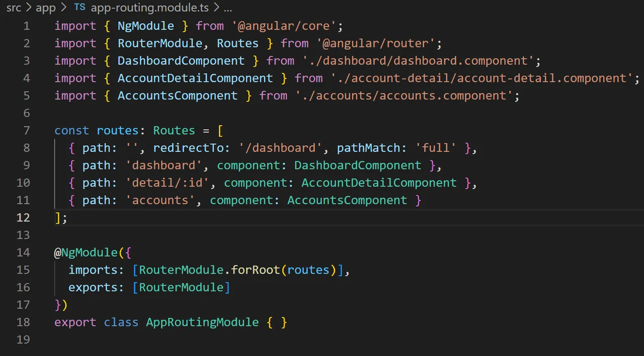Click the 'pathMatch' property on line 8
644x356 pixels.
[368, 148]
